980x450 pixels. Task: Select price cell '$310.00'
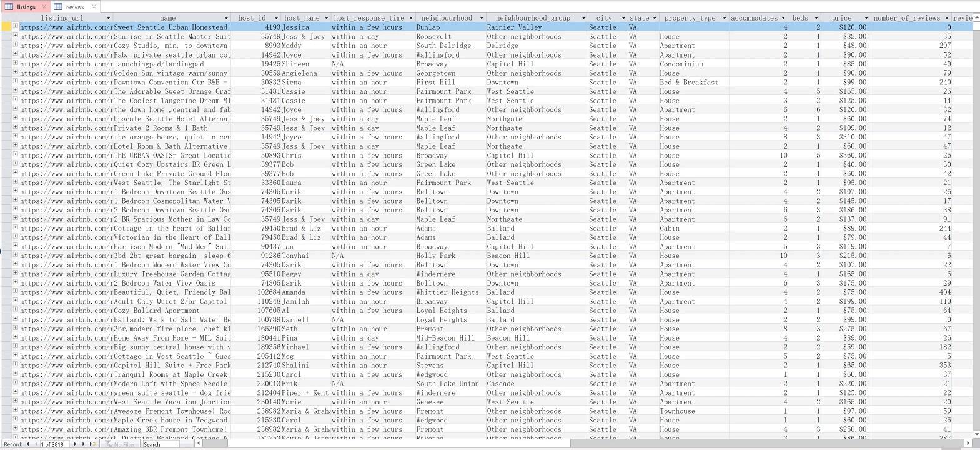click(846, 137)
